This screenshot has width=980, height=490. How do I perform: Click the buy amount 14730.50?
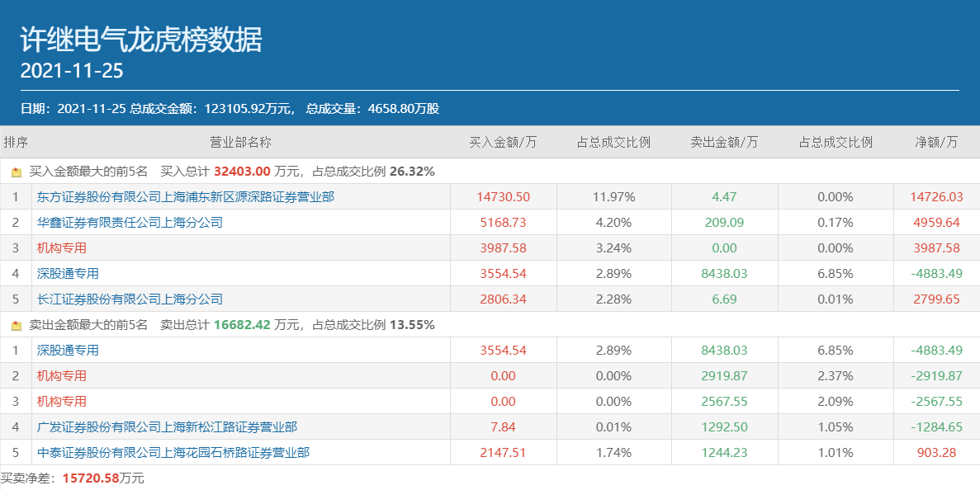click(x=503, y=196)
